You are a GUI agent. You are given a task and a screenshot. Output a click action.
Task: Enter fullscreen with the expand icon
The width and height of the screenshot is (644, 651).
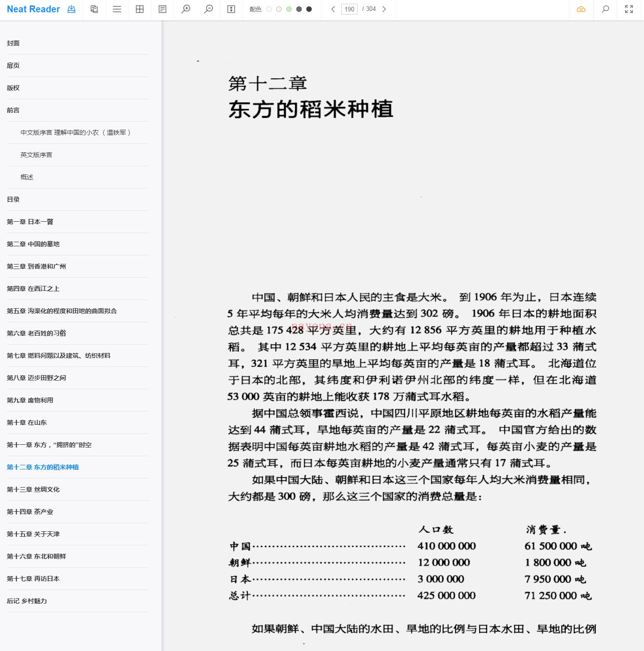point(629,9)
